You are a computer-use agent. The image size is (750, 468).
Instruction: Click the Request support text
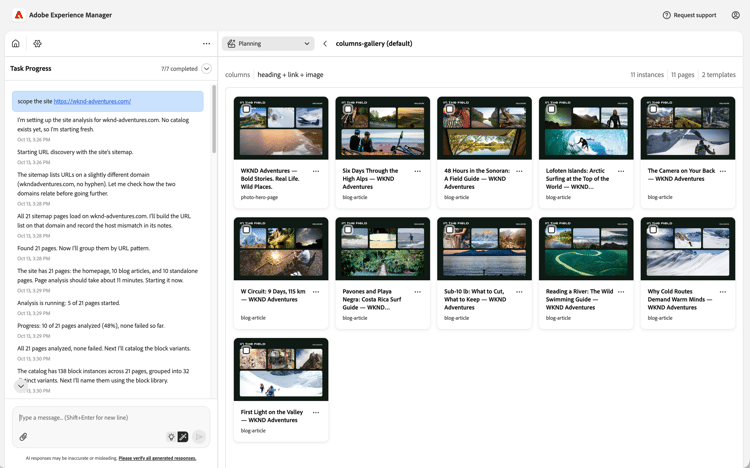click(695, 15)
